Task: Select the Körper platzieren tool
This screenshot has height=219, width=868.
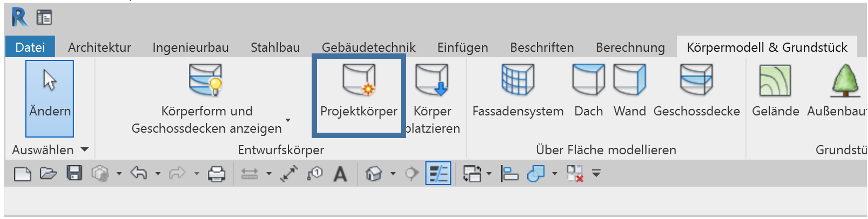Action: point(432,80)
